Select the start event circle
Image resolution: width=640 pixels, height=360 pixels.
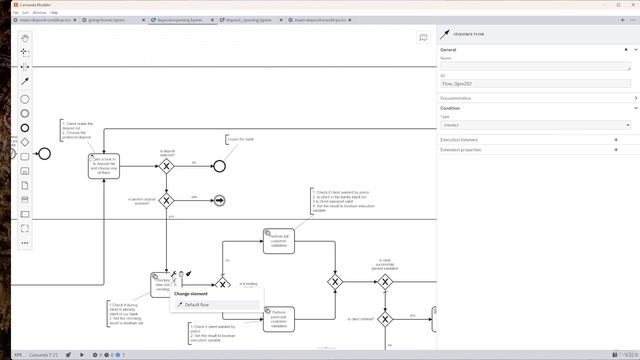coord(44,154)
